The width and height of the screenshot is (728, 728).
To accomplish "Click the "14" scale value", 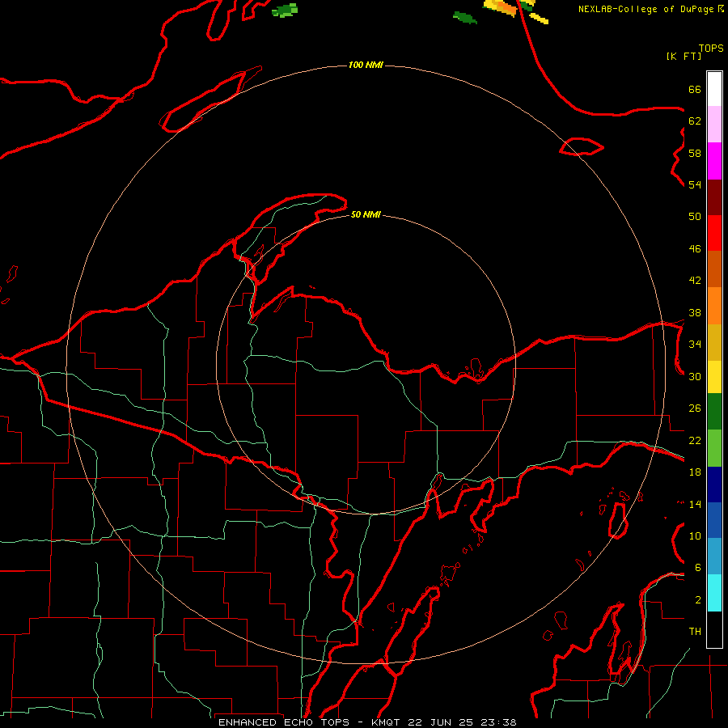I will click(695, 505).
